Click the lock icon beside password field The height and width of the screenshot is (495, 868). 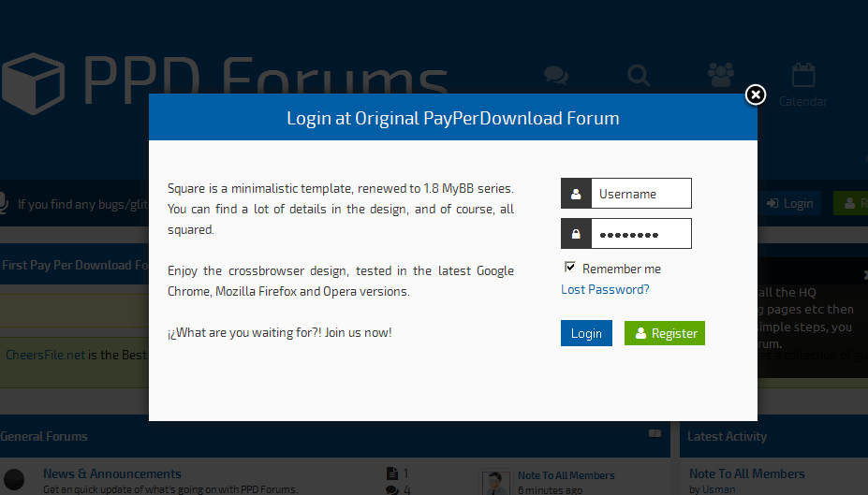pyautogui.click(x=576, y=233)
